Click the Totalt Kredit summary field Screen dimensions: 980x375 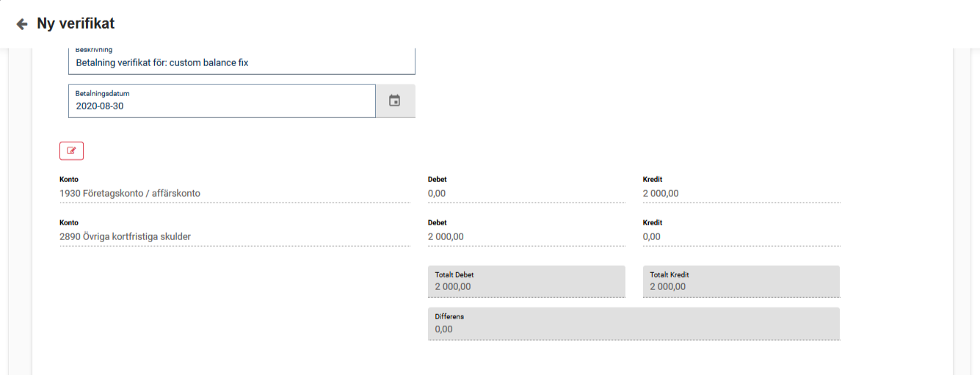pyautogui.click(x=740, y=282)
